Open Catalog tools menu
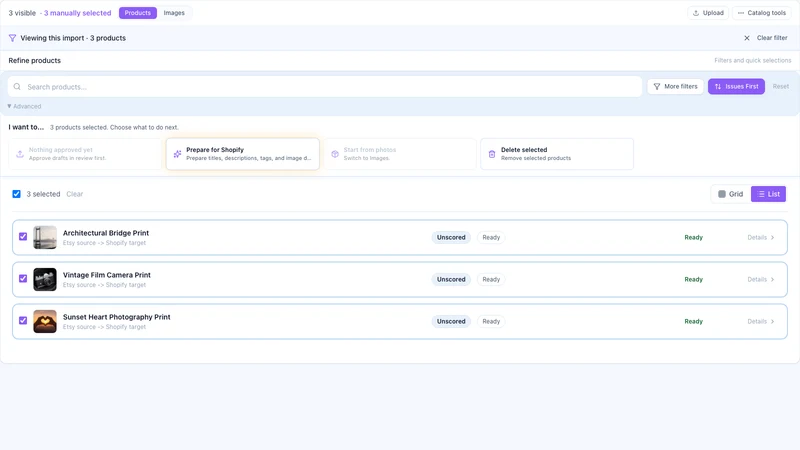The image size is (800, 450). click(x=762, y=13)
